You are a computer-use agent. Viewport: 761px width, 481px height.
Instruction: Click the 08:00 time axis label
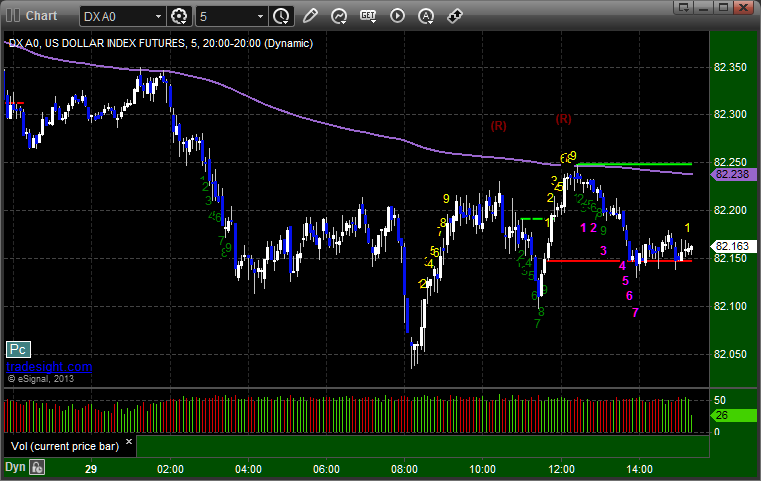[404, 469]
